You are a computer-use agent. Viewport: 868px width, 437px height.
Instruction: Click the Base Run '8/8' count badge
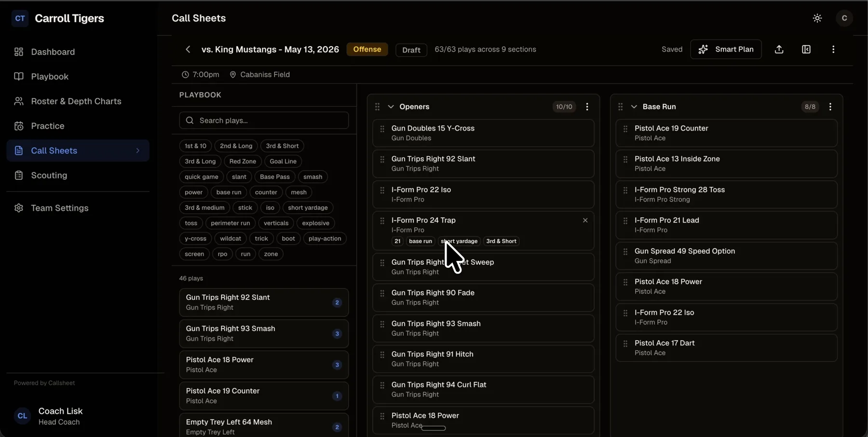point(810,107)
